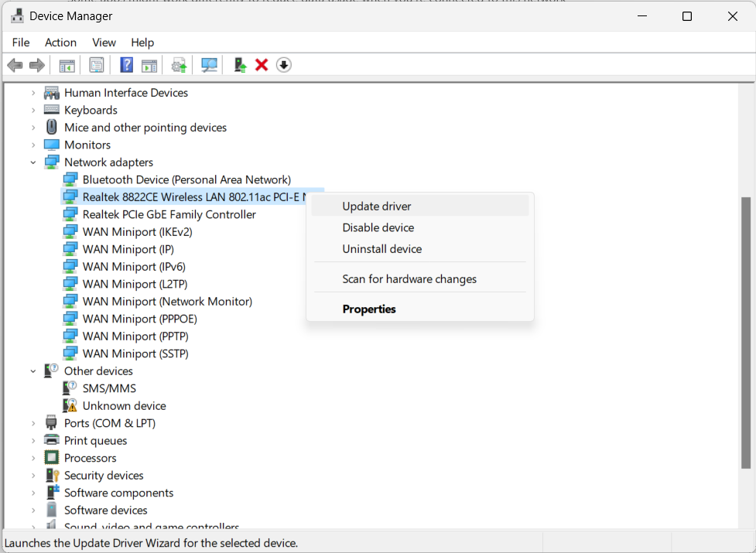The image size is (756, 553).
Task: Open Properties from the context menu
Action: [369, 309]
